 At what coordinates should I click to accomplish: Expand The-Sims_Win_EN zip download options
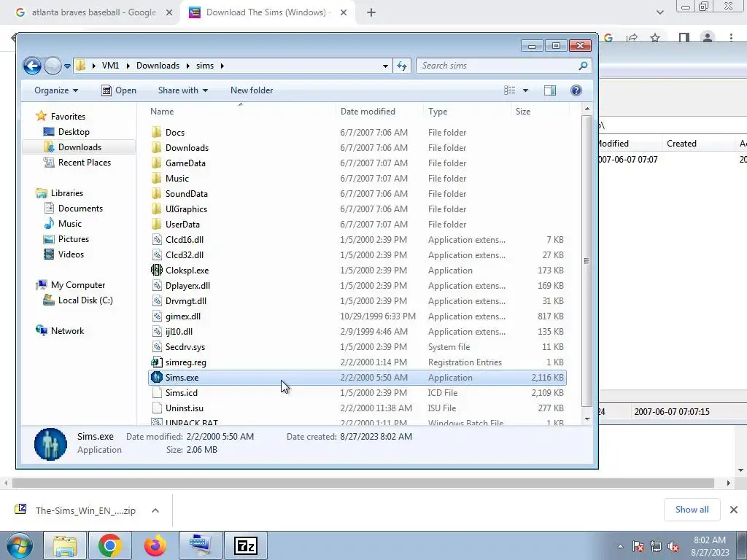coord(155,510)
